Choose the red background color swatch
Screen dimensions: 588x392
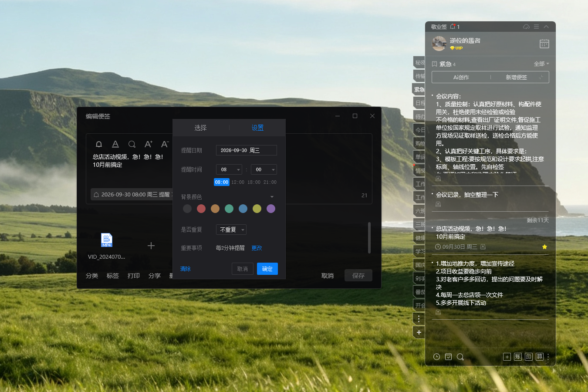pos(201,209)
